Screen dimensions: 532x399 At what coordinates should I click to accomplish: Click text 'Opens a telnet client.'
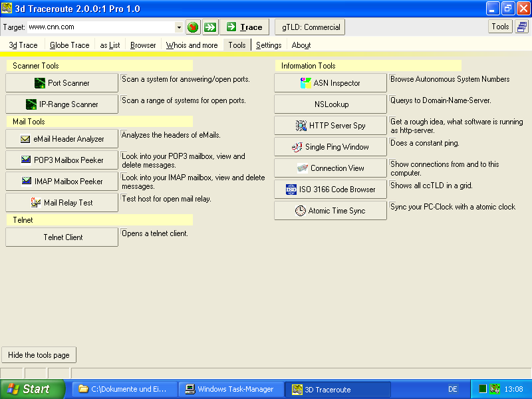(155, 233)
